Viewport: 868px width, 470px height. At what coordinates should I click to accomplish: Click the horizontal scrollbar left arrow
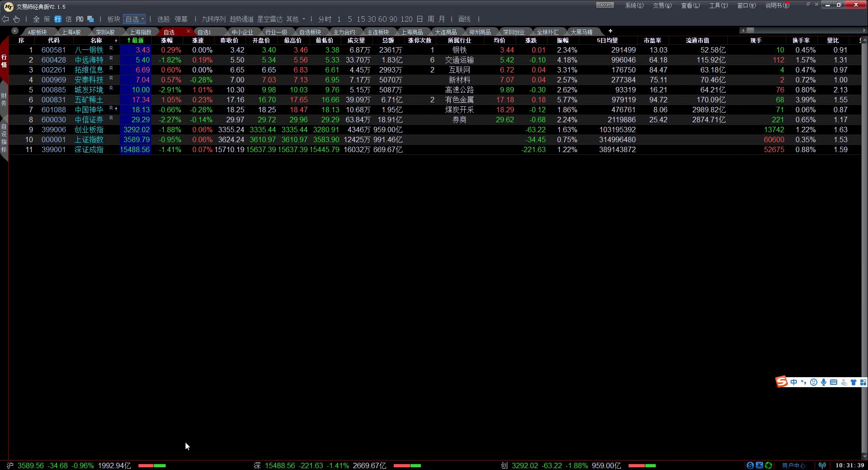742,30
